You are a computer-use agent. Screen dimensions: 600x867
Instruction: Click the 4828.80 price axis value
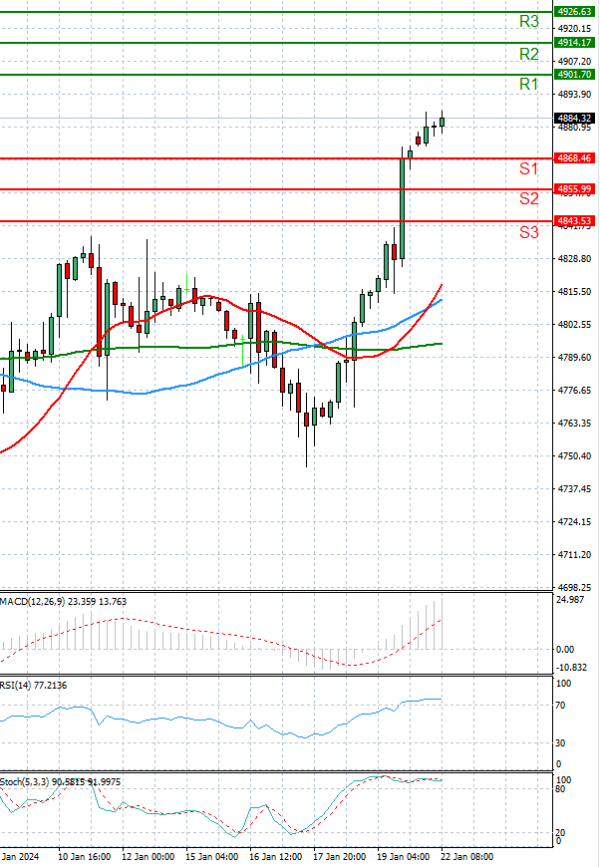coord(574,259)
